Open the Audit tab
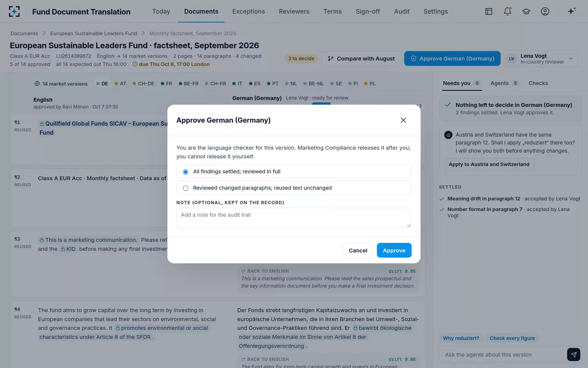 pos(402,11)
